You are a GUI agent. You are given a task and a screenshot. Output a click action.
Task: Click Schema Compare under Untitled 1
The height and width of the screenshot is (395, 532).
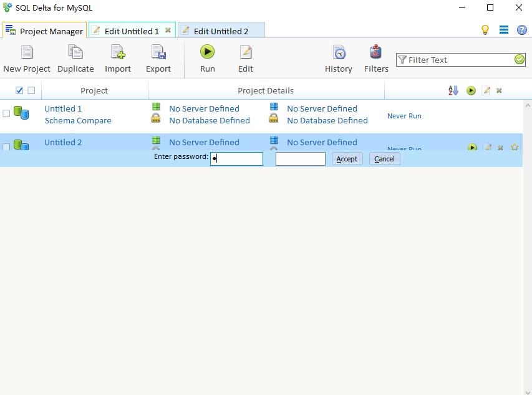[78, 121]
